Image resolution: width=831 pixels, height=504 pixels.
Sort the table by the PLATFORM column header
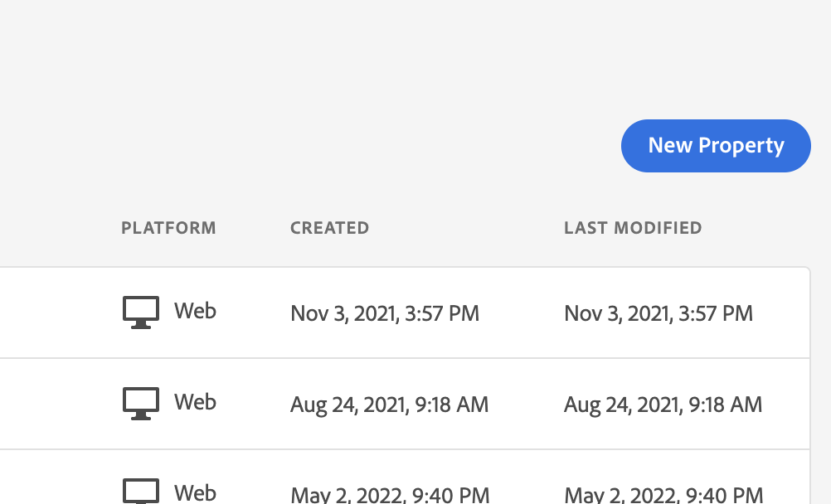(x=168, y=228)
